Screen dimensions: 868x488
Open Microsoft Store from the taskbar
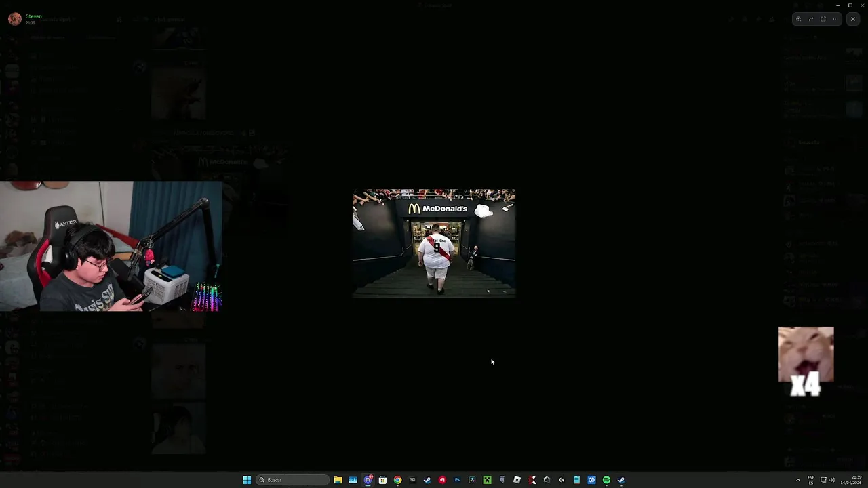coord(382,480)
